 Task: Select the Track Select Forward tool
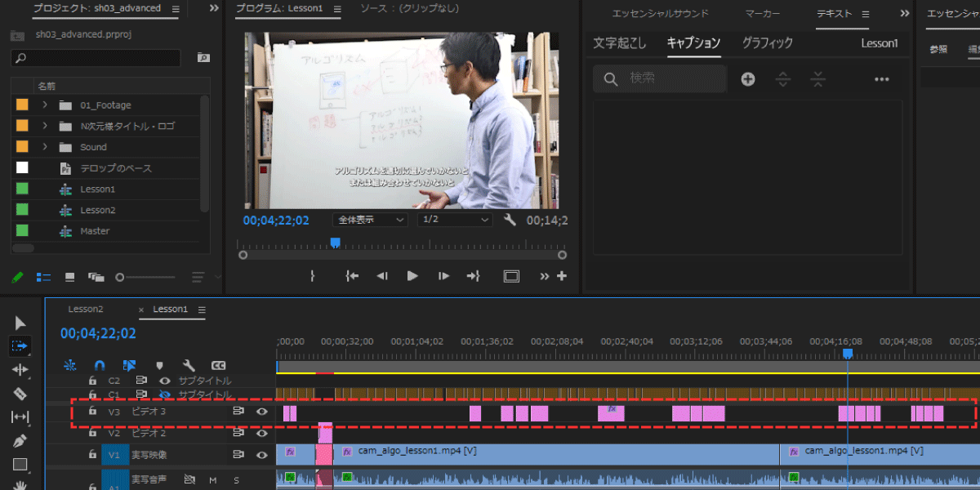(x=20, y=346)
